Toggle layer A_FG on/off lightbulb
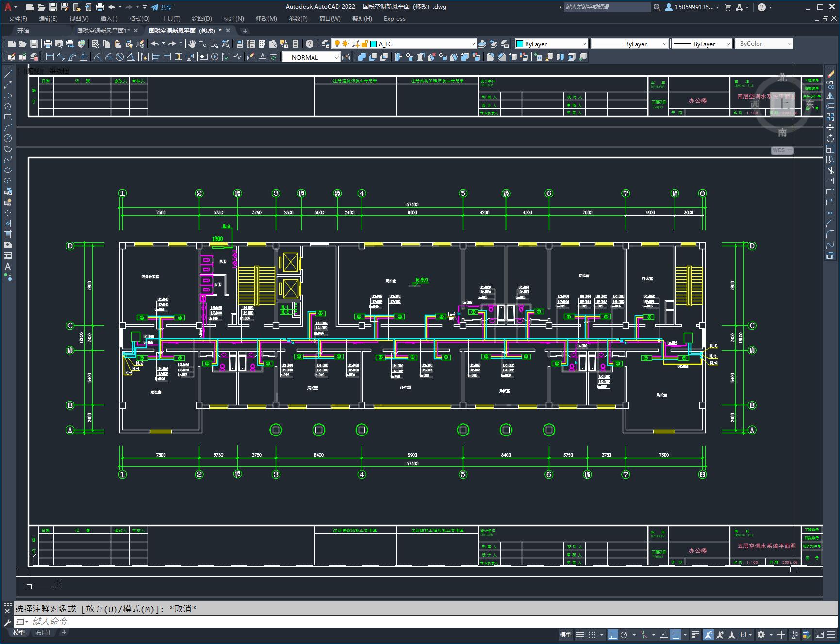The image size is (840, 644). pyautogui.click(x=337, y=44)
